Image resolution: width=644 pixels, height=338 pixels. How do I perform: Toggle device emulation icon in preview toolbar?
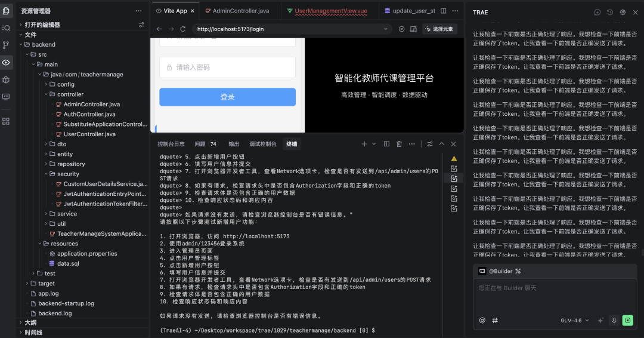pyautogui.click(x=413, y=29)
